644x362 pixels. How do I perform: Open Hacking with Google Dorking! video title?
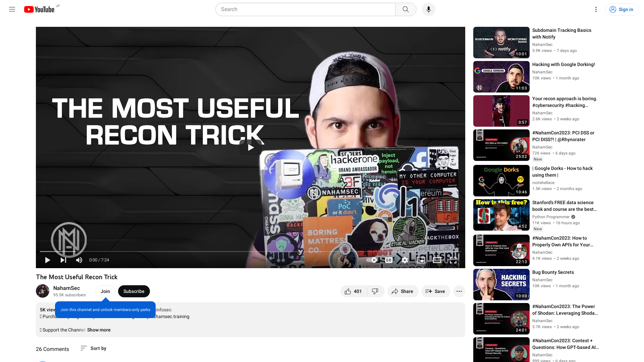(563, 64)
